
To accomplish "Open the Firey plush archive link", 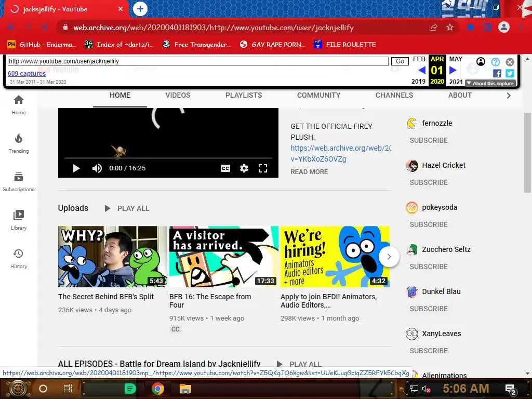I will (341, 153).
